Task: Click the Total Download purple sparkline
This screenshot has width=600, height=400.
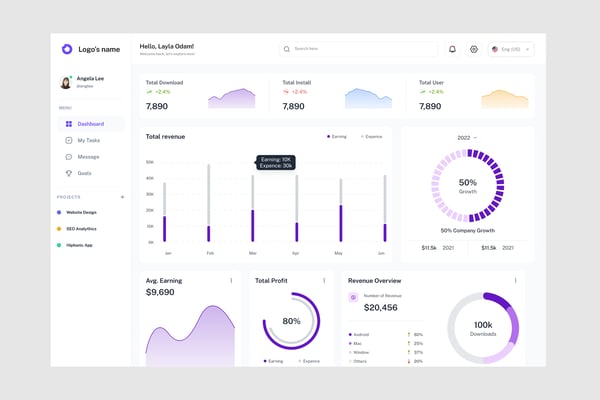Action: click(x=232, y=98)
